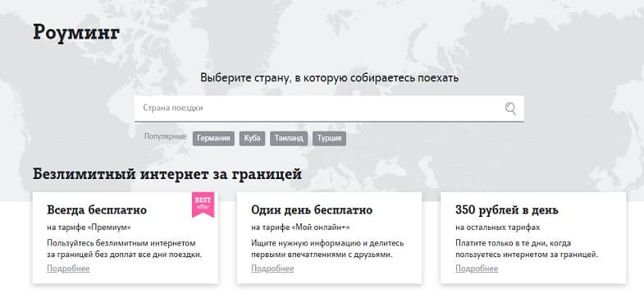Click 'Выберите страну, в которую собираетесь поехать' text
644x299 pixels.
[330, 78]
